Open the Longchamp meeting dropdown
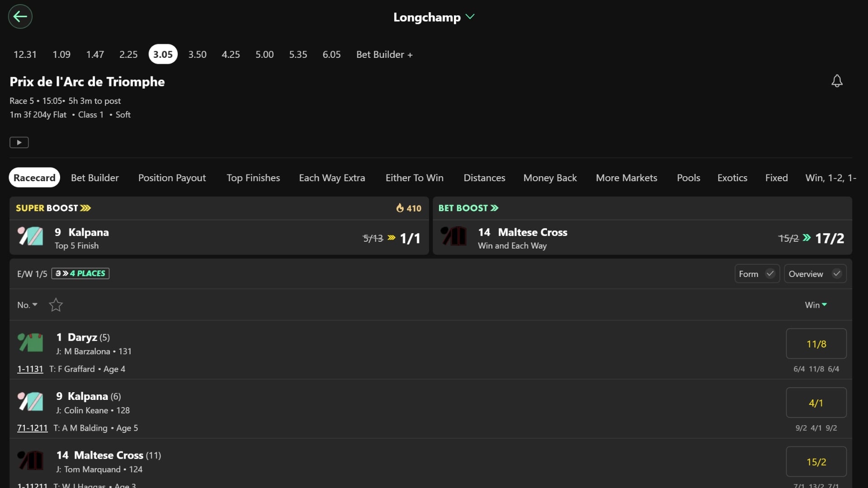Viewport: 868px width, 488px height. pos(434,17)
